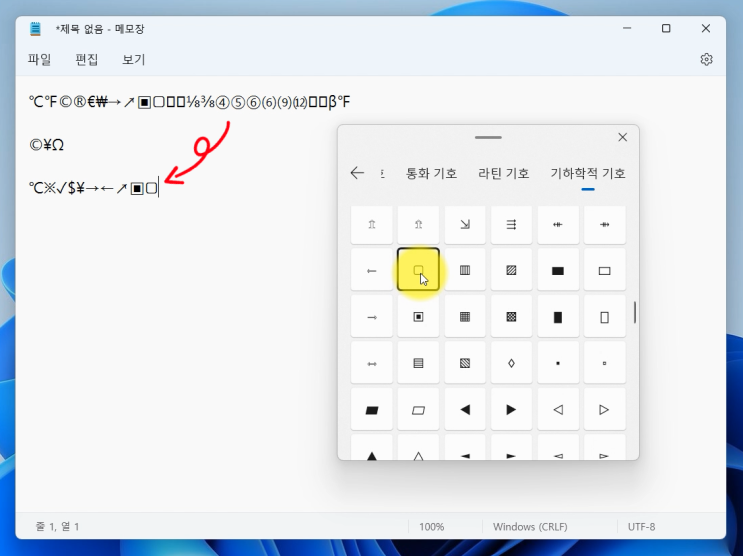Go back using symbol panel's left arrow
This screenshot has height=556, width=743.
(357, 173)
